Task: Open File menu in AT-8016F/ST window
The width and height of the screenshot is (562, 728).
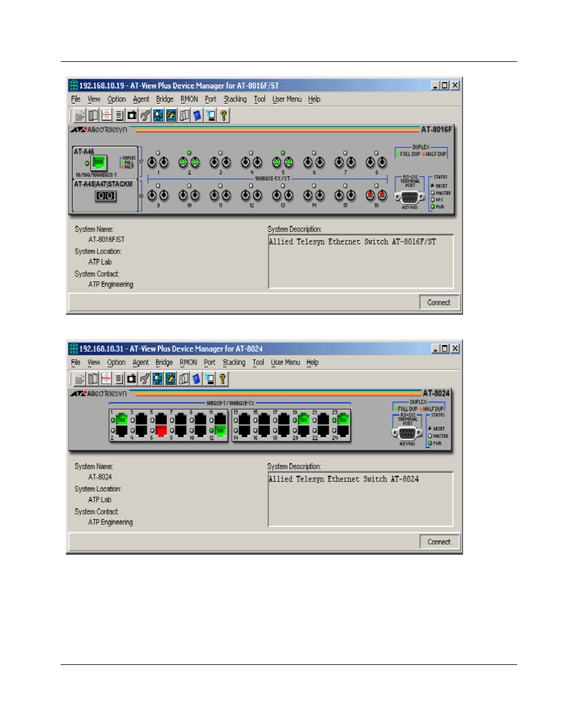Action: [x=76, y=99]
